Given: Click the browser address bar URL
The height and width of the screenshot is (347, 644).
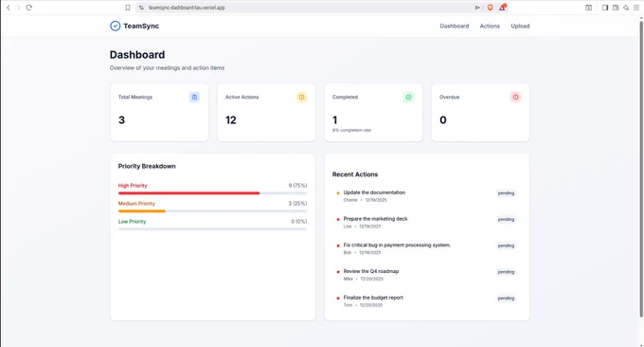Looking at the screenshot, I should pyautogui.click(x=187, y=8).
